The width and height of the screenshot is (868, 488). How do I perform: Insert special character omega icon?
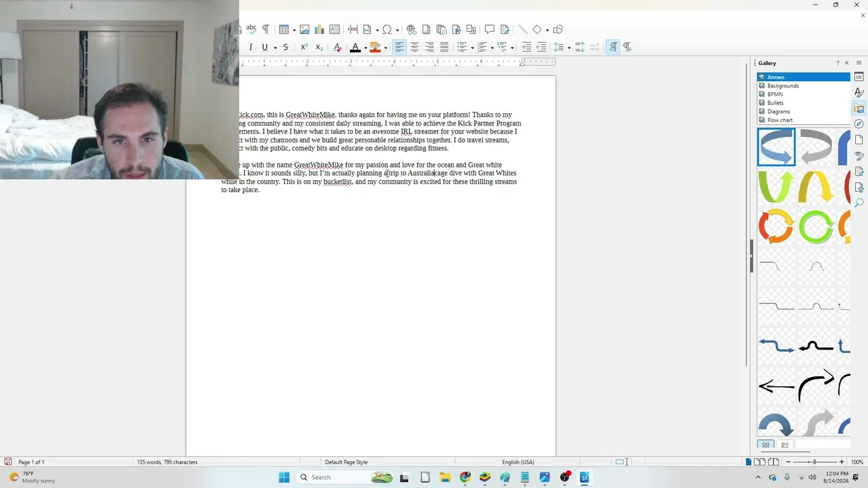(387, 29)
